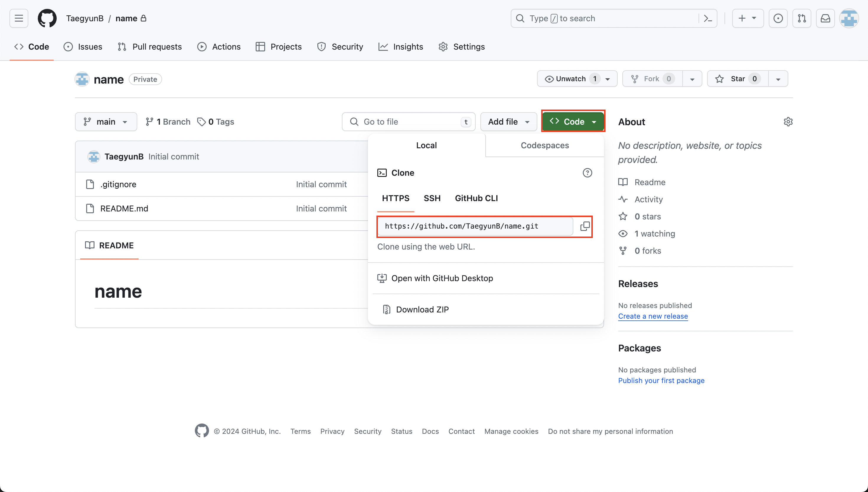Open the main branch selector
The width and height of the screenshot is (868, 492).
[x=106, y=122]
